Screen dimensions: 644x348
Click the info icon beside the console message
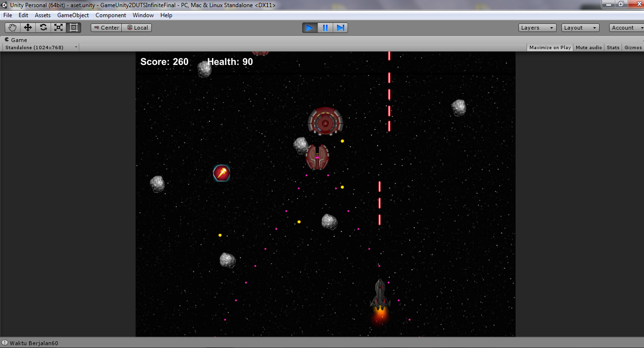5,342
